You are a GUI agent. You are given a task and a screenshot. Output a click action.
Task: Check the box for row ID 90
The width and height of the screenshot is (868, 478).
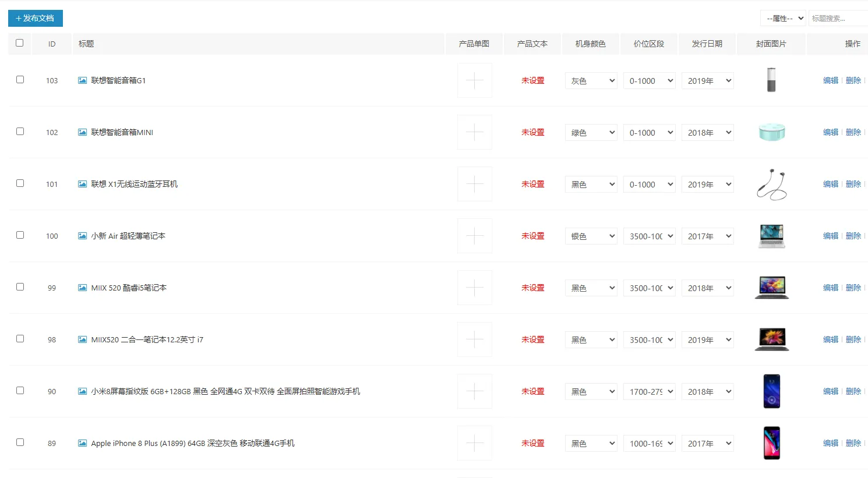point(20,391)
